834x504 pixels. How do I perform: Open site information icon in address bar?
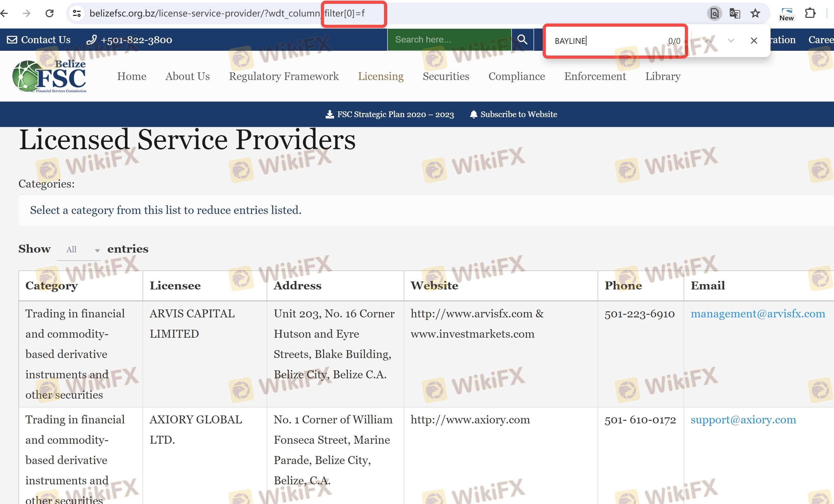pos(77,14)
